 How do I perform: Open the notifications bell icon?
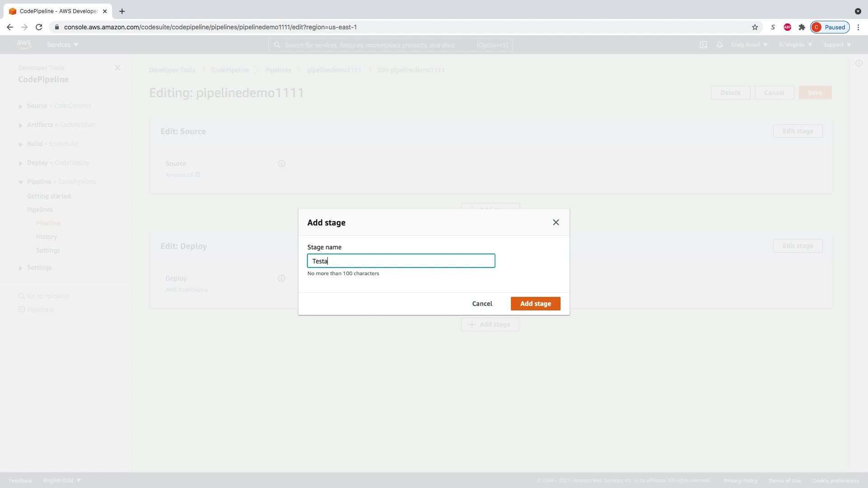pyautogui.click(x=720, y=45)
